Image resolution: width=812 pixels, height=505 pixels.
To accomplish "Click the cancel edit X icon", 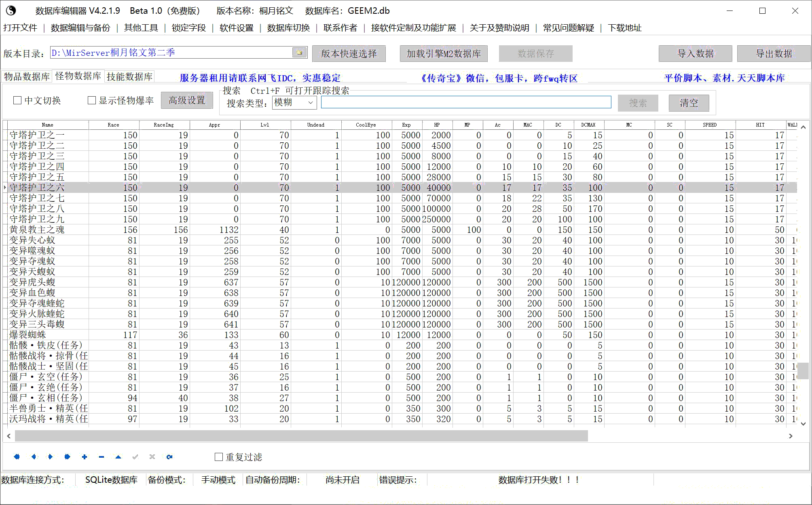I will point(152,457).
